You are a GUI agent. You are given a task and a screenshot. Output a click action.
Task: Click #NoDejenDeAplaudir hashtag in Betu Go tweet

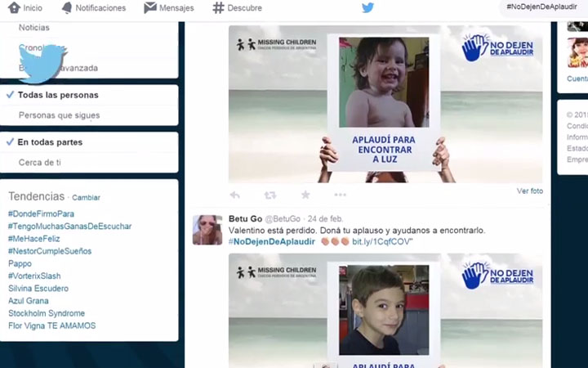tap(272, 242)
